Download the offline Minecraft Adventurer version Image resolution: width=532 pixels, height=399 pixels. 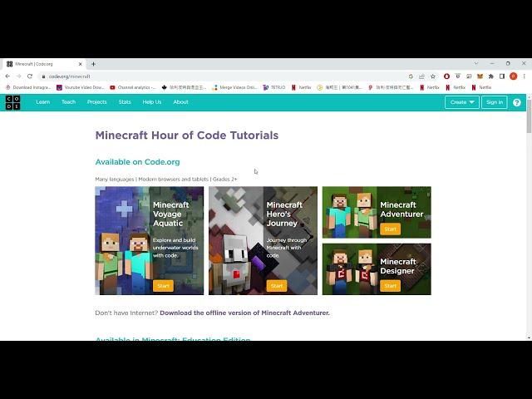(244, 313)
